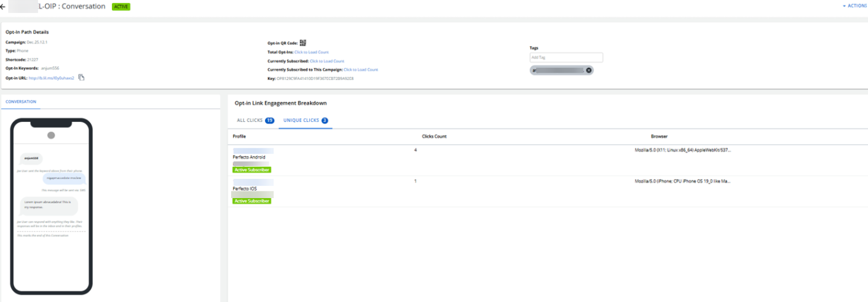
Task: Load the Currently Subscribed count
Action: click(326, 61)
